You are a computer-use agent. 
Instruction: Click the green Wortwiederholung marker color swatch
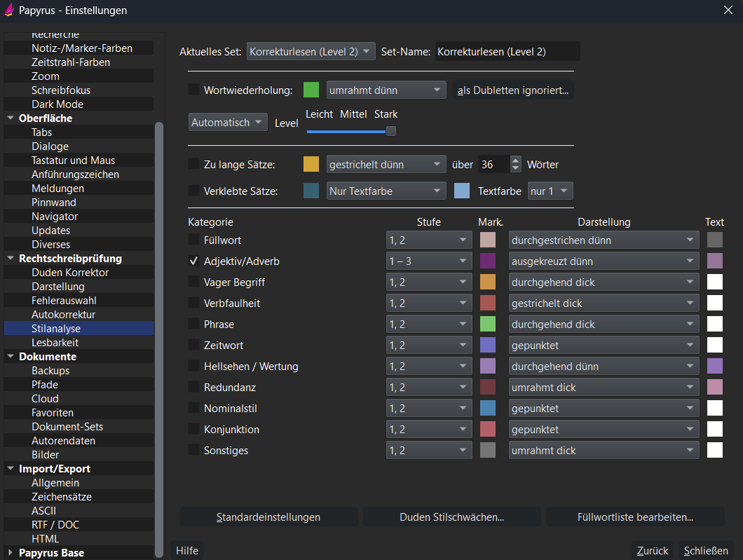tap(311, 90)
